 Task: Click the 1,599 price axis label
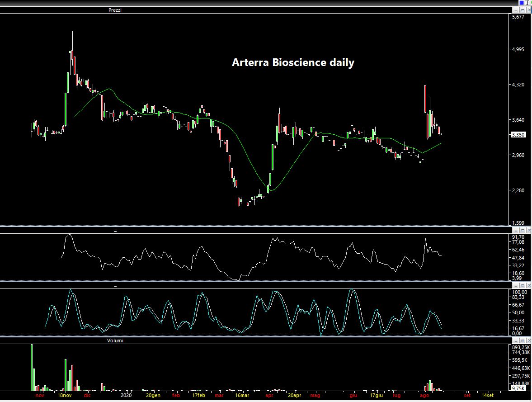tap(518, 223)
